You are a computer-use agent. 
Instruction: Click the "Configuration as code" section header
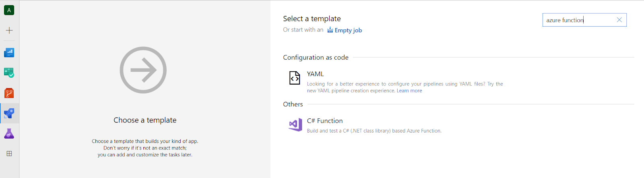tap(316, 58)
